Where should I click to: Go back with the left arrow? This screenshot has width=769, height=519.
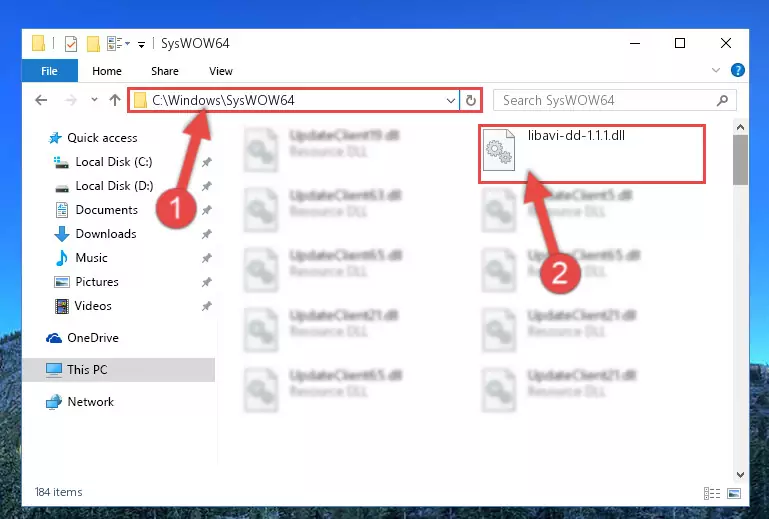tap(41, 100)
